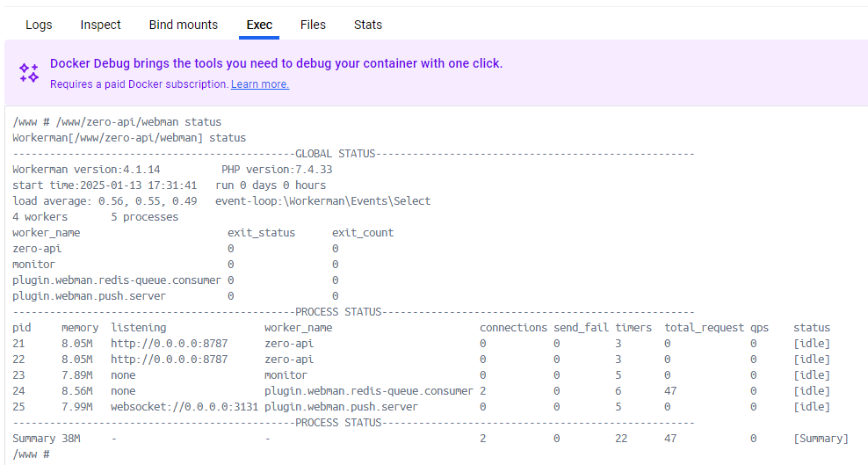Viewport: 868px width, 465px height.
Task: Click the 'exit_count' column header
Action: (363, 233)
